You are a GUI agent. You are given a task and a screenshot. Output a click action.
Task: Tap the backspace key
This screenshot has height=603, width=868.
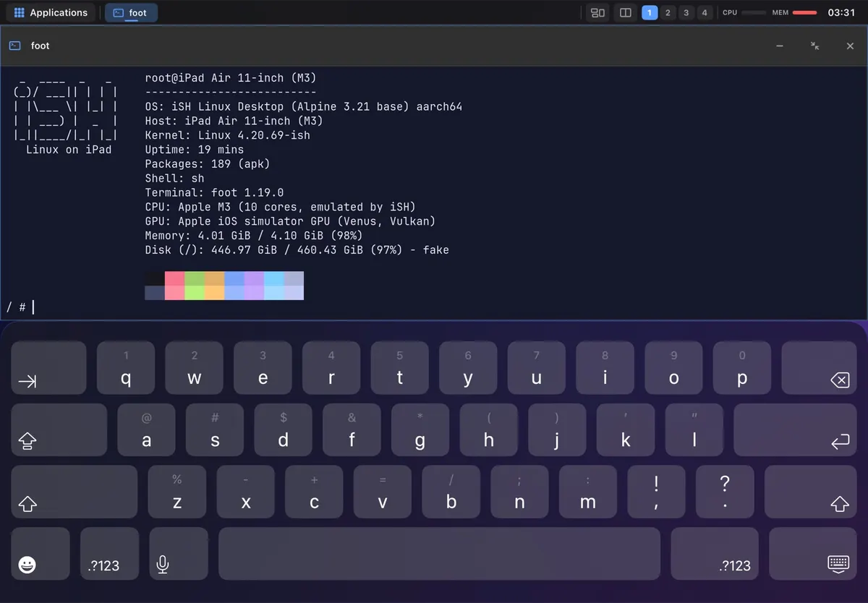pos(820,368)
